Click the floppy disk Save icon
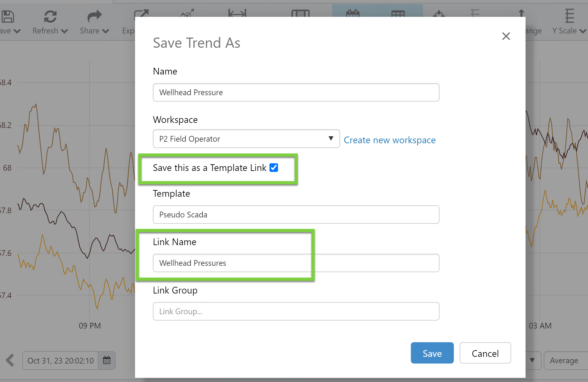 click(8, 17)
